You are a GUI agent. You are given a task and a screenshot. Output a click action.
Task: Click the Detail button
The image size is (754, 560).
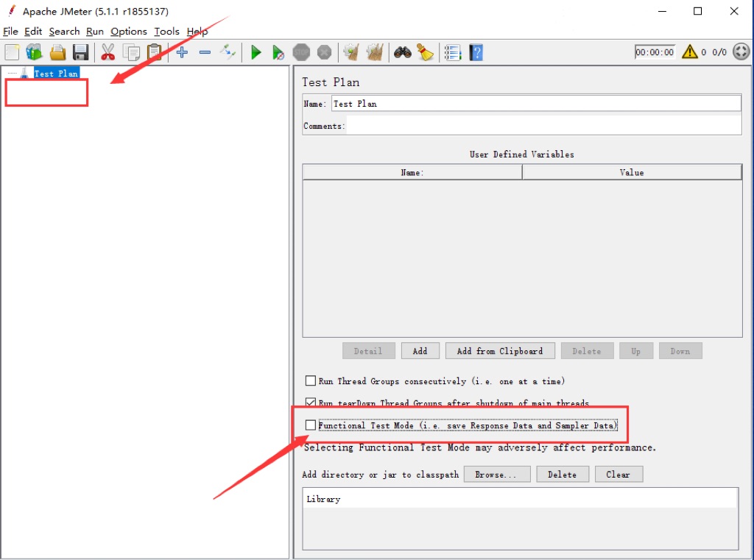pos(369,351)
